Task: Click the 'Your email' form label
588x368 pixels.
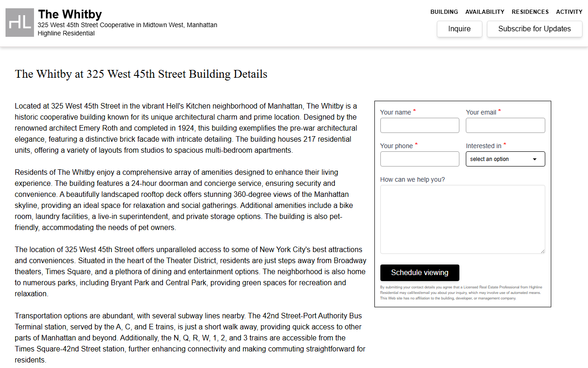Action: coord(481,112)
